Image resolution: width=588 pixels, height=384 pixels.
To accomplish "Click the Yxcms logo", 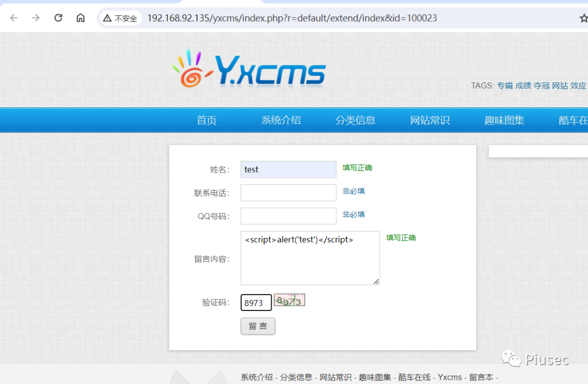I will (x=249, y=70).
